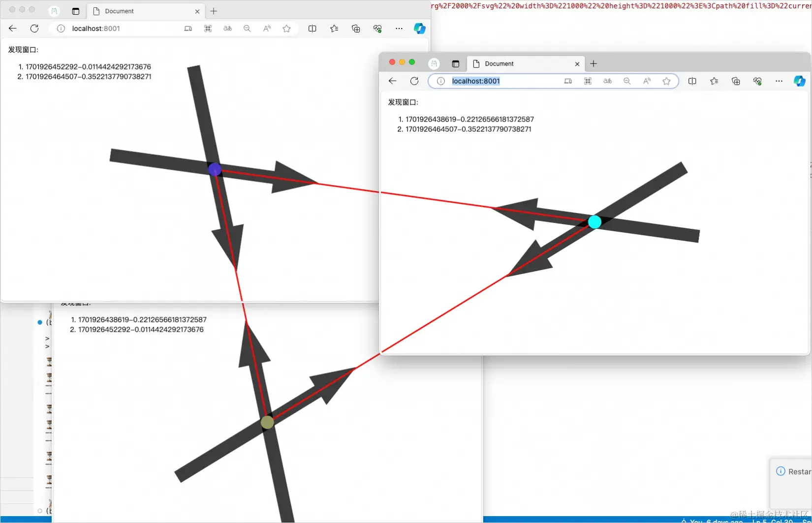The image size is (812, 523).
Task: Open profile icon in left background window
Action: click(x=54, y=11)
